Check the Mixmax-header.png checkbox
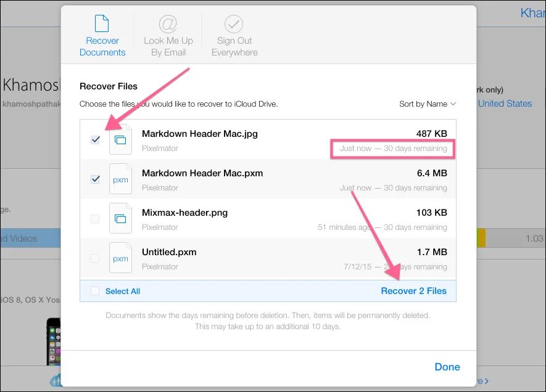 pyautogui.click(x=95, y=219)
